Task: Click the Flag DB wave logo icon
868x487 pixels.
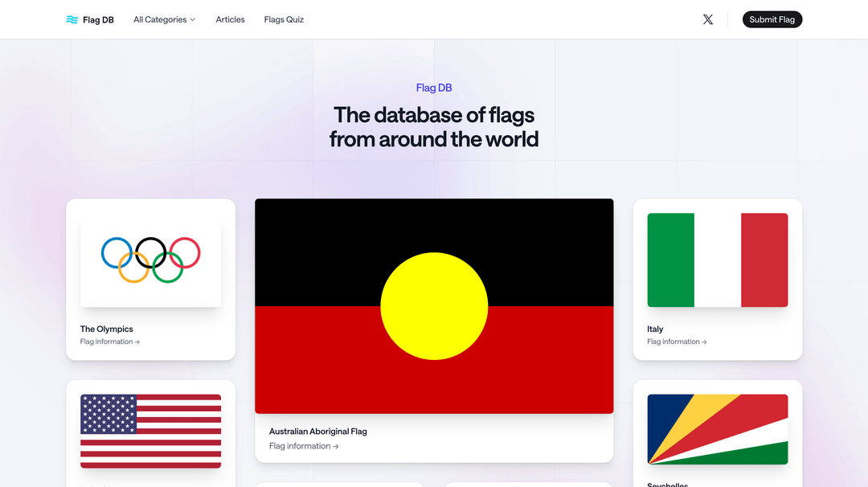Action: point(72,20)
